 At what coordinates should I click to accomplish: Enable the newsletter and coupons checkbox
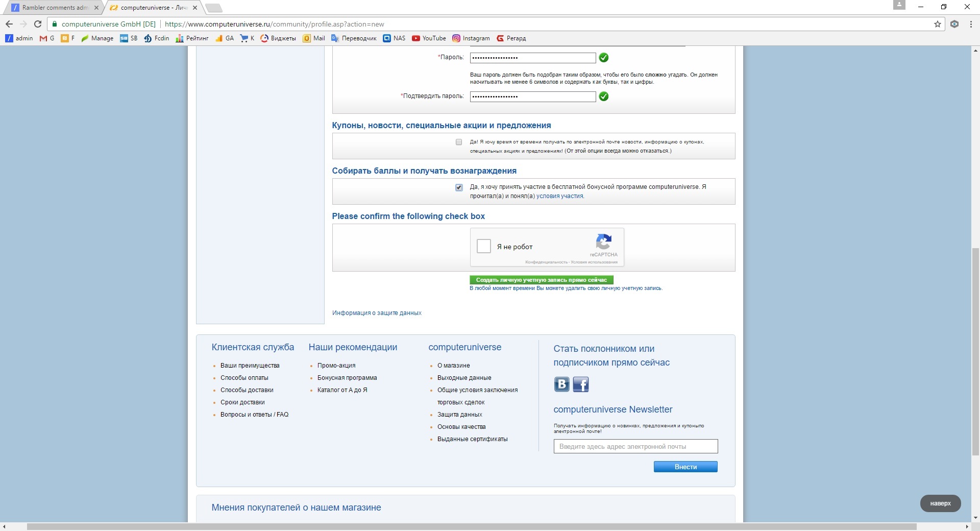[x=459, y=142]
